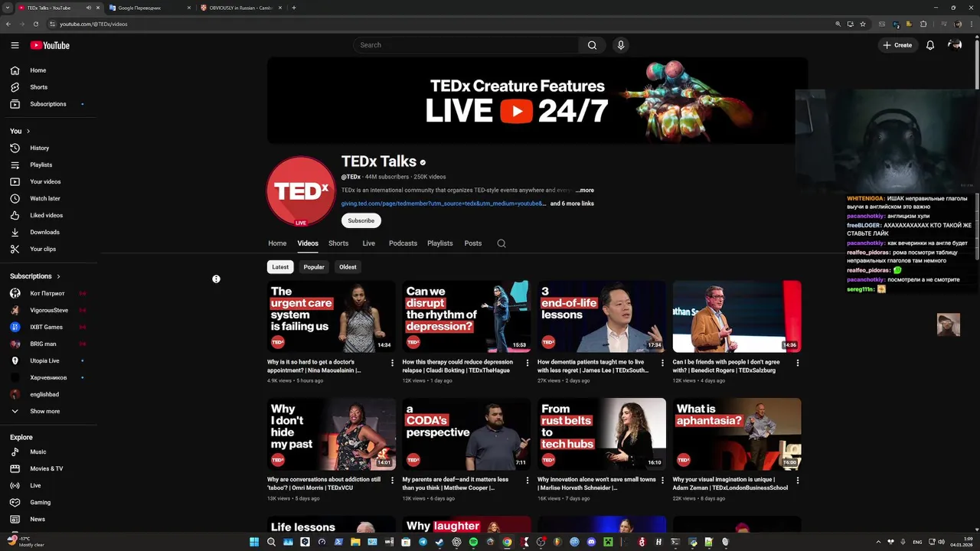The height and width of the screenshot is (551, 980).
Task: Open the account avatar menu
Action: pos(955,45)
